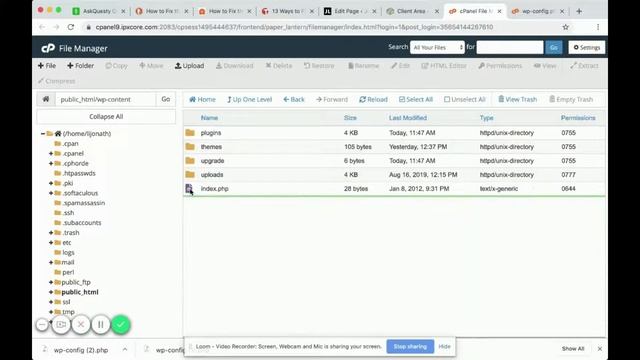Select the logs tree folder
The image size is (640, 360).
(x=68, y=253)
